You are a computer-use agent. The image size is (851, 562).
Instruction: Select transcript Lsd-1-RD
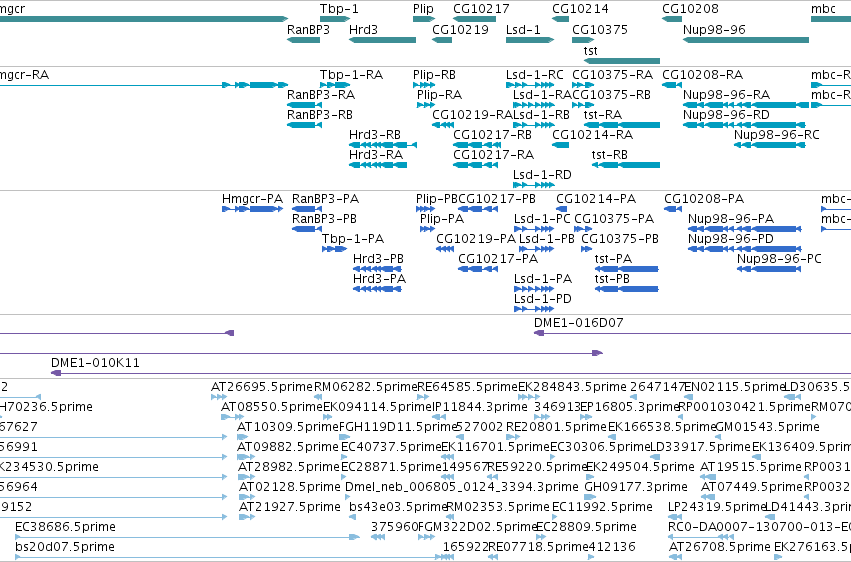[534, 185]
